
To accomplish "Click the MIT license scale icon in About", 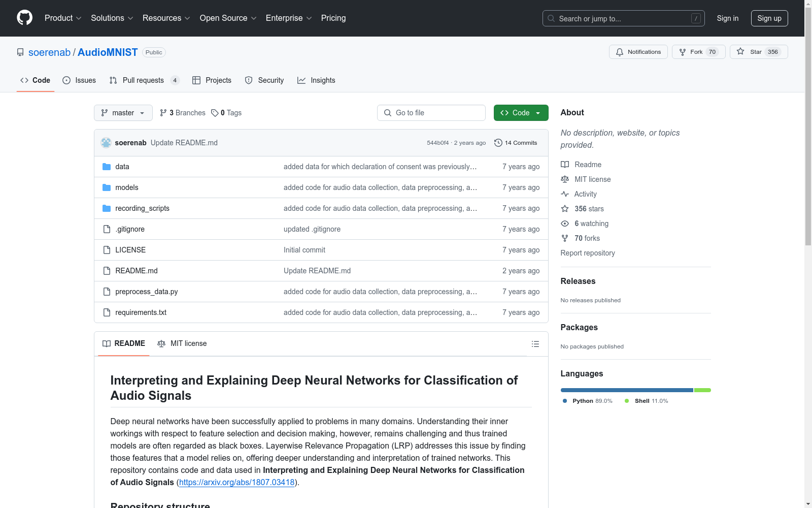I will point(565,179).
